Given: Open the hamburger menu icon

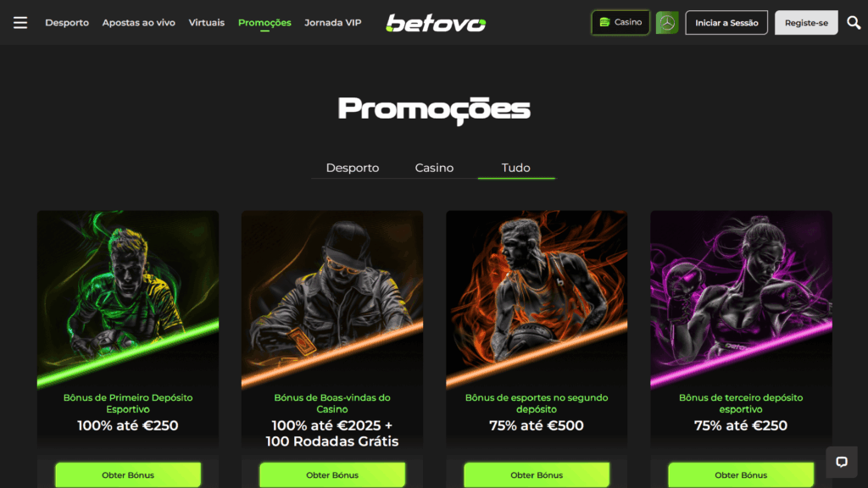Looking at the screenshot, I should click(x=20, y=23).
